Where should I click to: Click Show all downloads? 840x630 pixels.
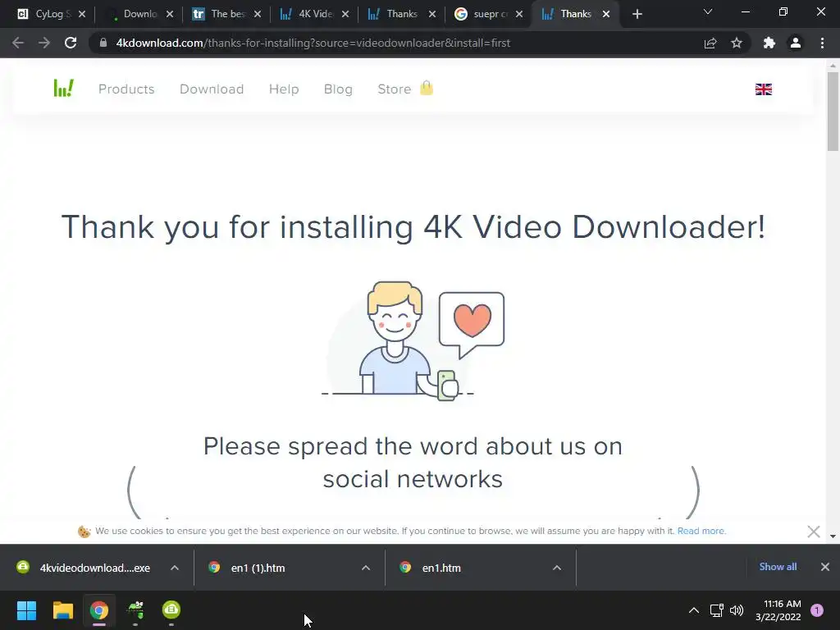pos(778,567)
